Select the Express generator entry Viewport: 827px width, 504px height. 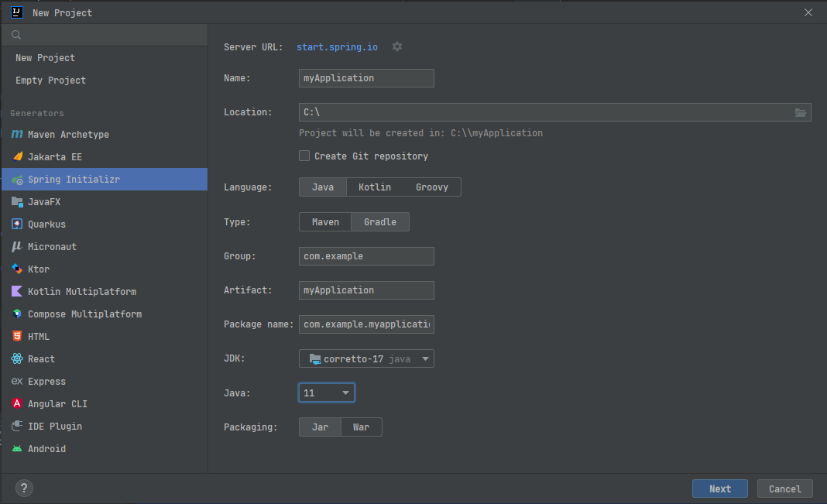pos(105,381)
